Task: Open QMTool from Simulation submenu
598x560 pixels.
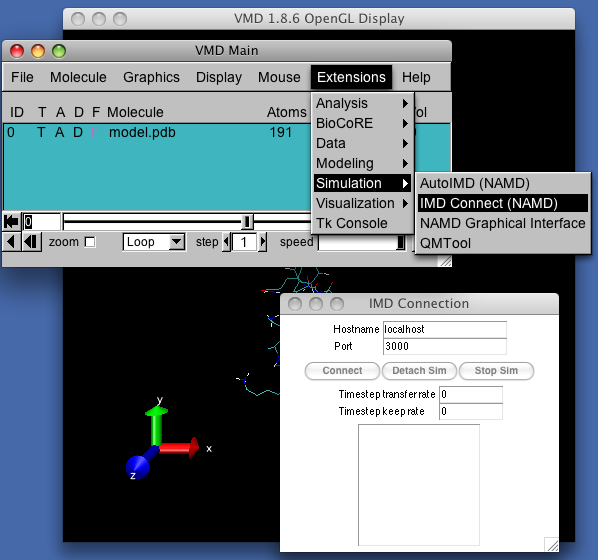Action: click(x=503, y=243)
